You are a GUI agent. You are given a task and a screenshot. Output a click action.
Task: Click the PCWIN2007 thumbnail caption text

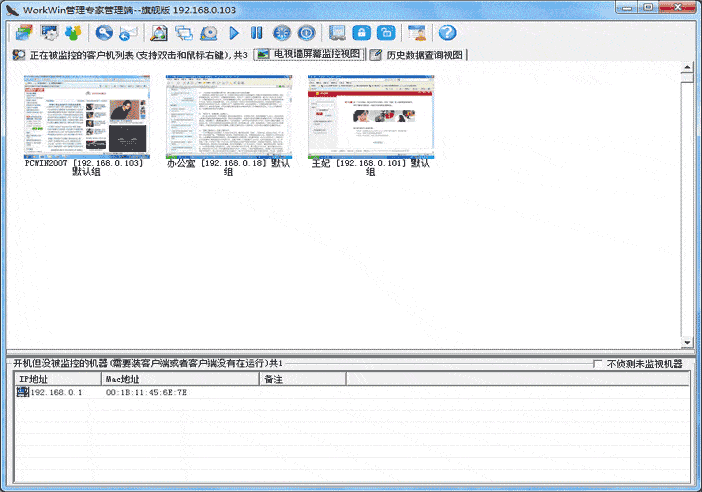tap(84, 167)
